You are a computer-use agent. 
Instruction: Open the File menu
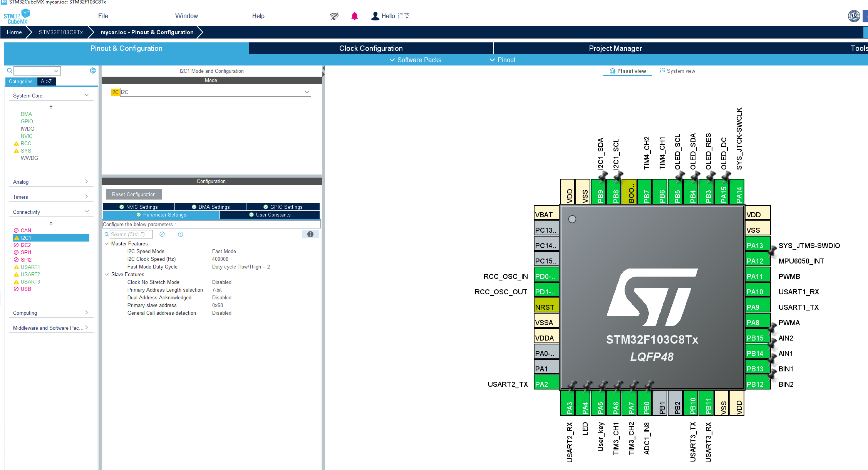tap(103, 16)
